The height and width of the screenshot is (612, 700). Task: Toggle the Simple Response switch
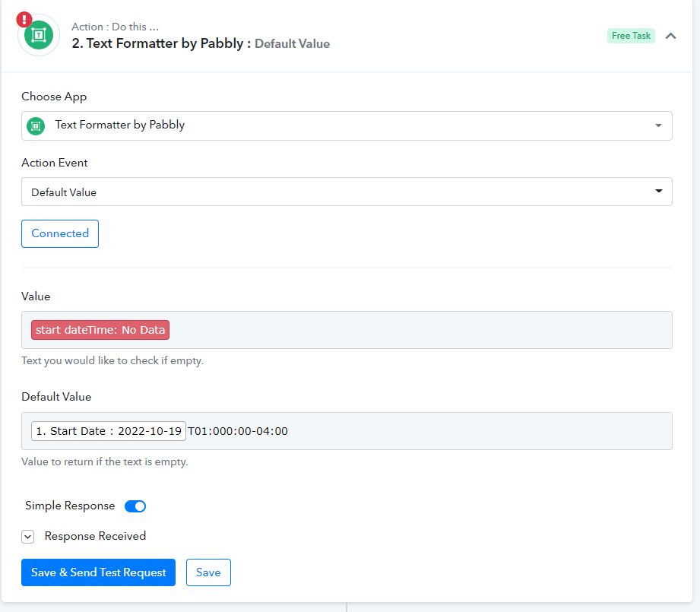tap(135, 506)
